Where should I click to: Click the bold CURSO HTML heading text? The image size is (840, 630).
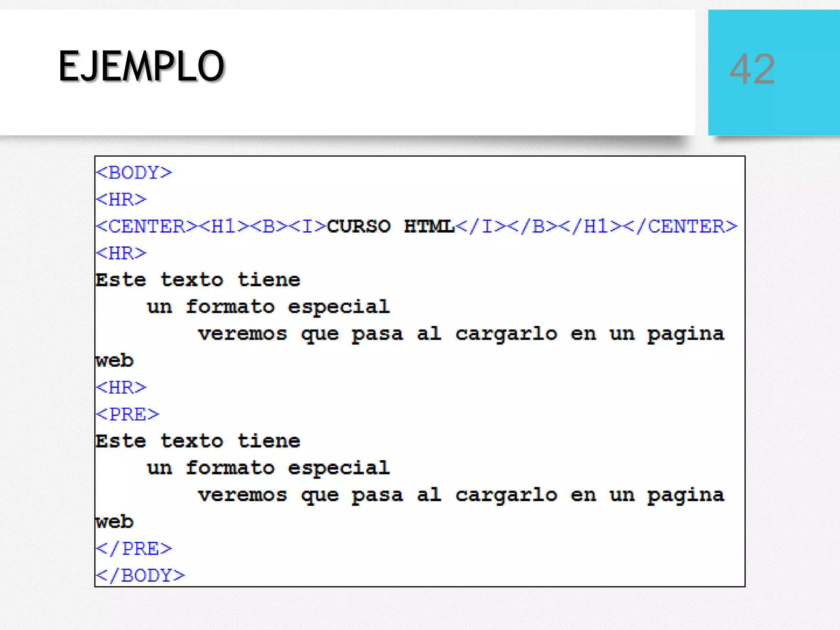pos(391,226)
